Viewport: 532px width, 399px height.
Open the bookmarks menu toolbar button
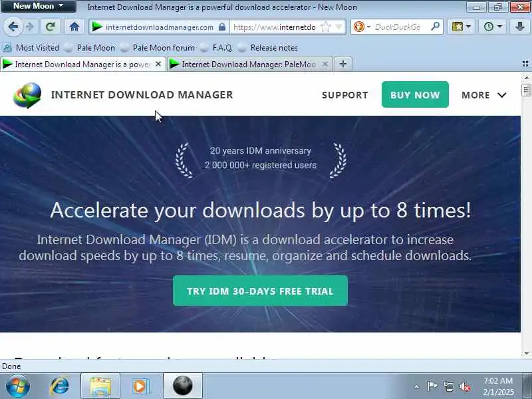click(x=461, y=27)
